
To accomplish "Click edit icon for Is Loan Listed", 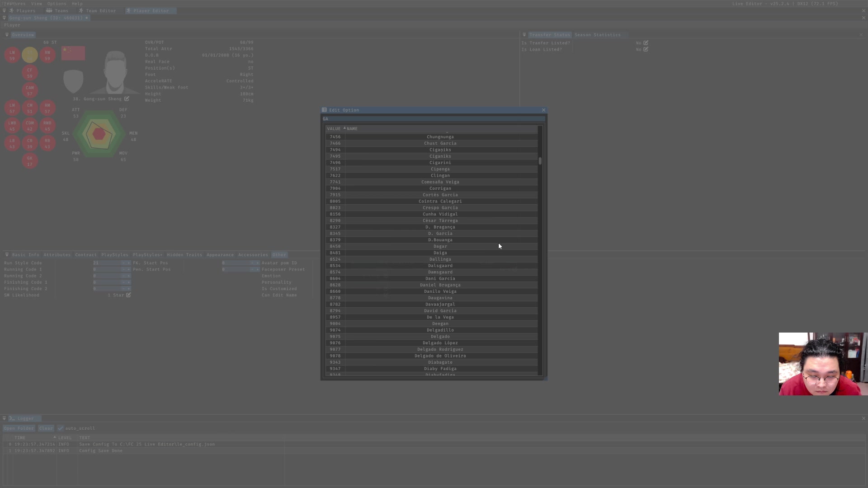I will coord(646,49).
